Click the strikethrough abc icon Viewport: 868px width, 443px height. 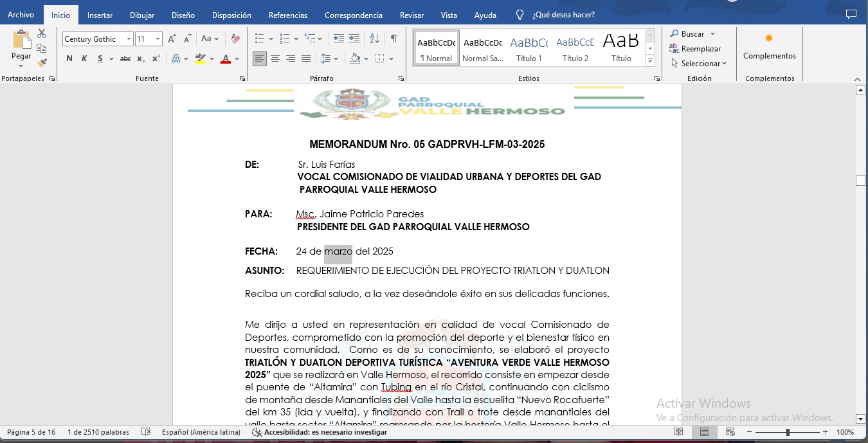point(125,59)
